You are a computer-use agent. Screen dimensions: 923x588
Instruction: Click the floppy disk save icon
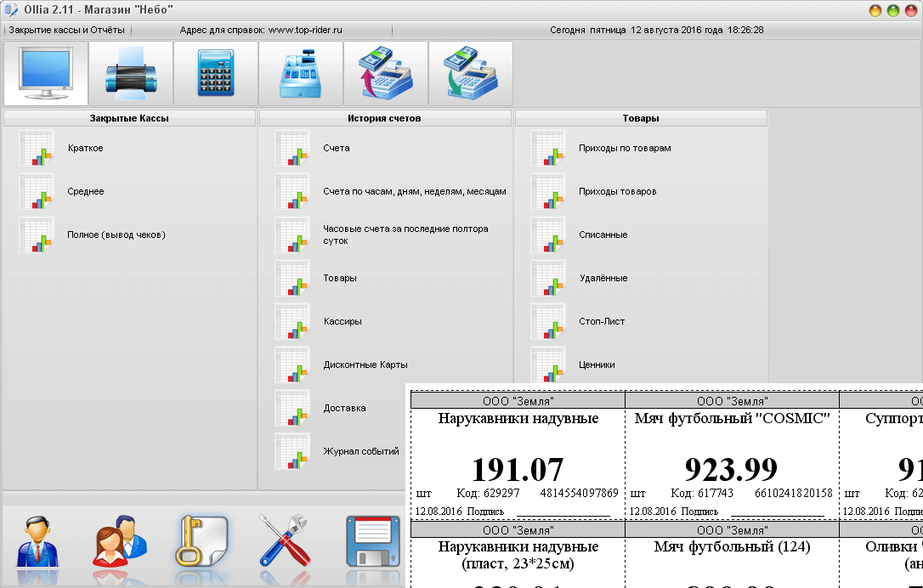[371, 540]
